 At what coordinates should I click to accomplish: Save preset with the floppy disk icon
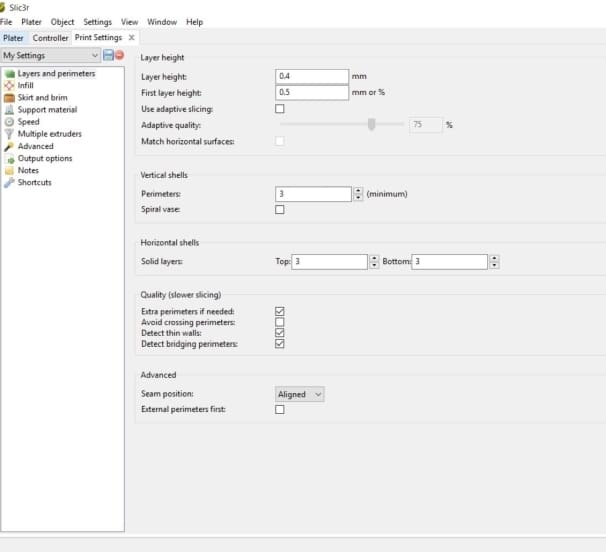[109, 55]
